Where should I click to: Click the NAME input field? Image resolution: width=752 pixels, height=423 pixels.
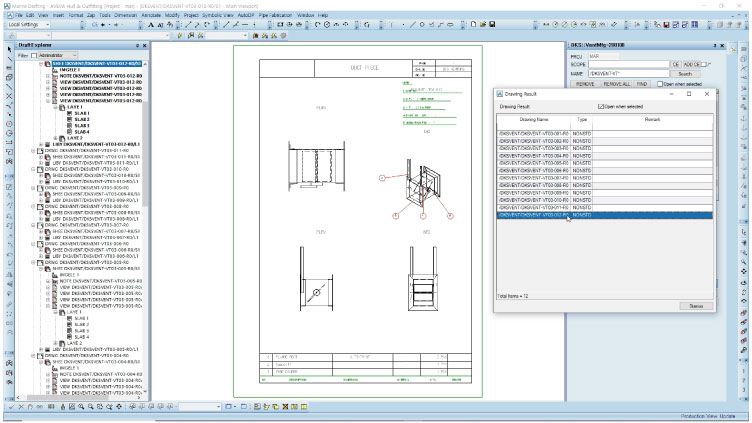629,74
